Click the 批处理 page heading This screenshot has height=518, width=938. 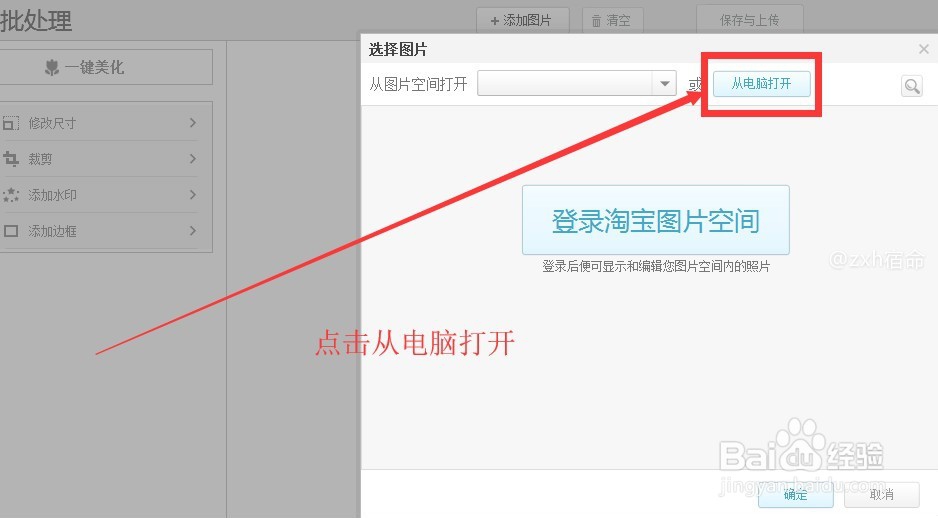click(x=36, y=21)
